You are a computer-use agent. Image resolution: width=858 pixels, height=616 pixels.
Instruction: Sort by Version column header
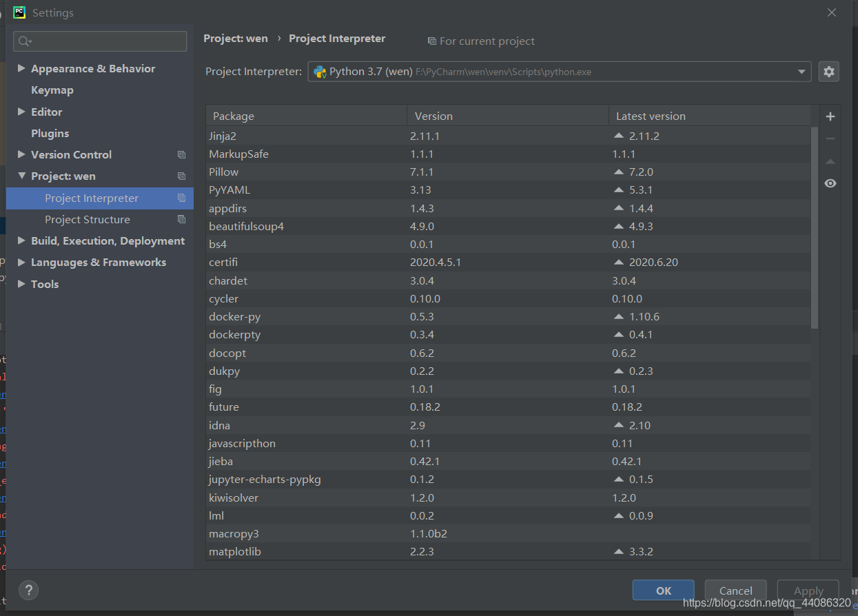tap(508, 116)
